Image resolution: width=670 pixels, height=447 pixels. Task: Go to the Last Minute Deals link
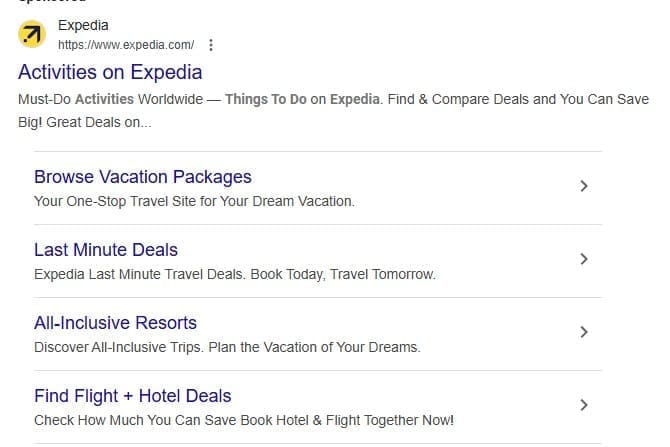click(106, 250)
